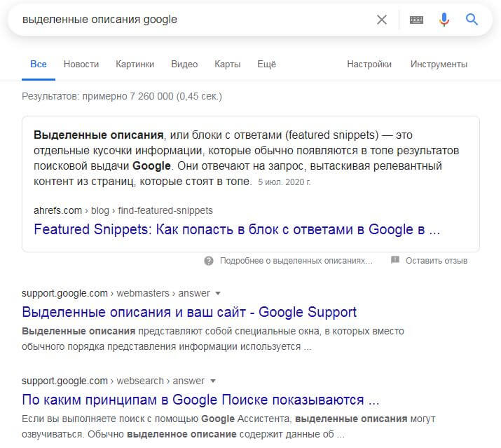501x448 pixels.
Task: Open Настройки search settings
Action: pos(369,65)
